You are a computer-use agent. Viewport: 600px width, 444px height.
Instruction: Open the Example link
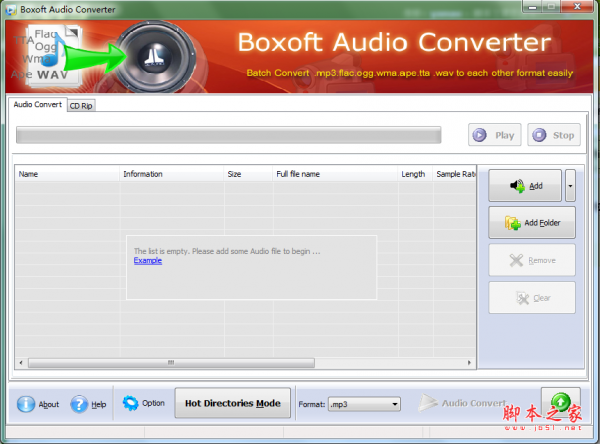148,261
